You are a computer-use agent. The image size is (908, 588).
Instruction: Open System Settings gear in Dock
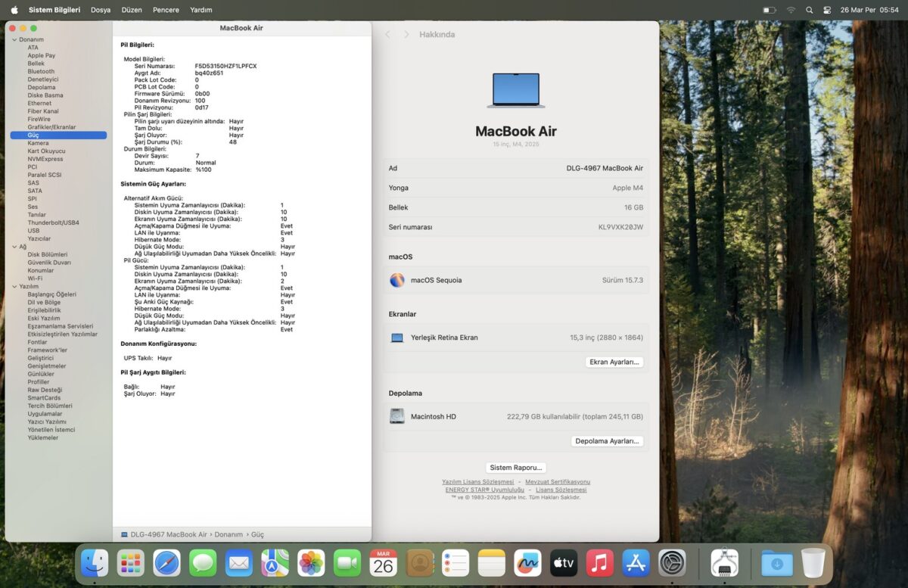(672, 563)
